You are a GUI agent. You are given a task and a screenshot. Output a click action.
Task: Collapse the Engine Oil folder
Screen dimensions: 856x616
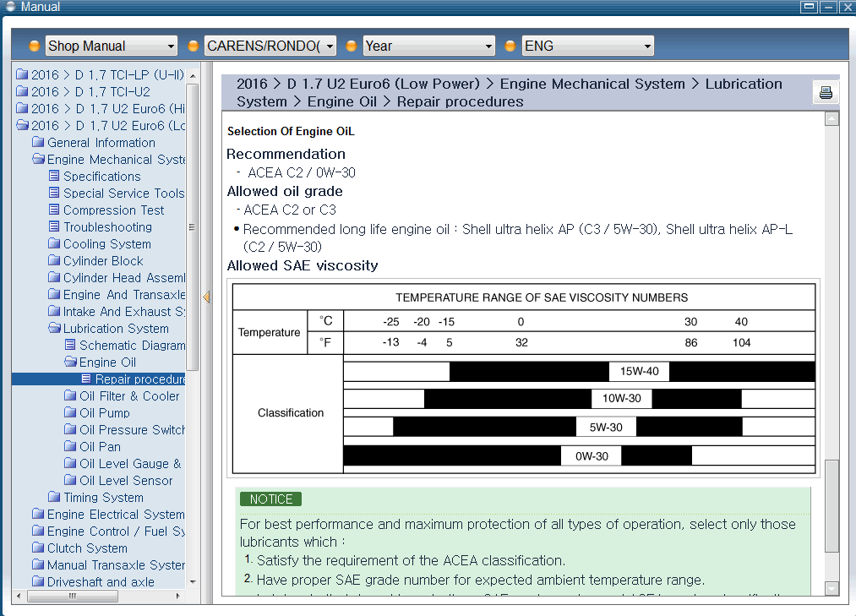(101, 363)
